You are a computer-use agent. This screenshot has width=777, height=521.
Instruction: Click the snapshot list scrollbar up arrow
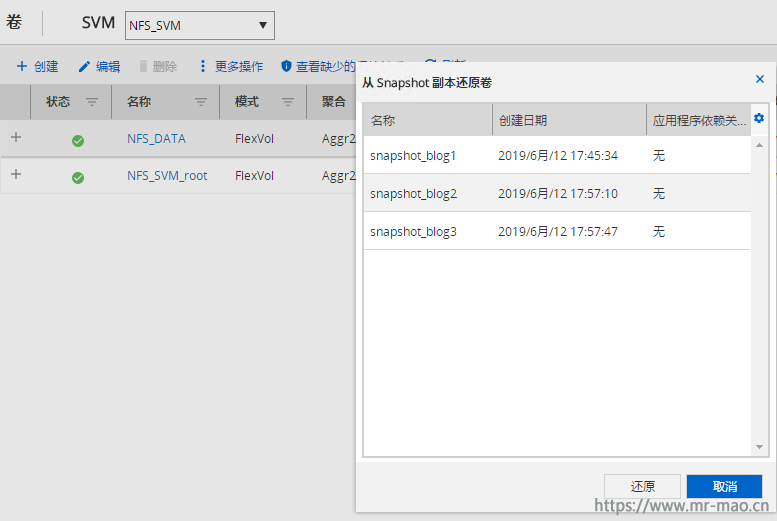[x=759, y=145]
